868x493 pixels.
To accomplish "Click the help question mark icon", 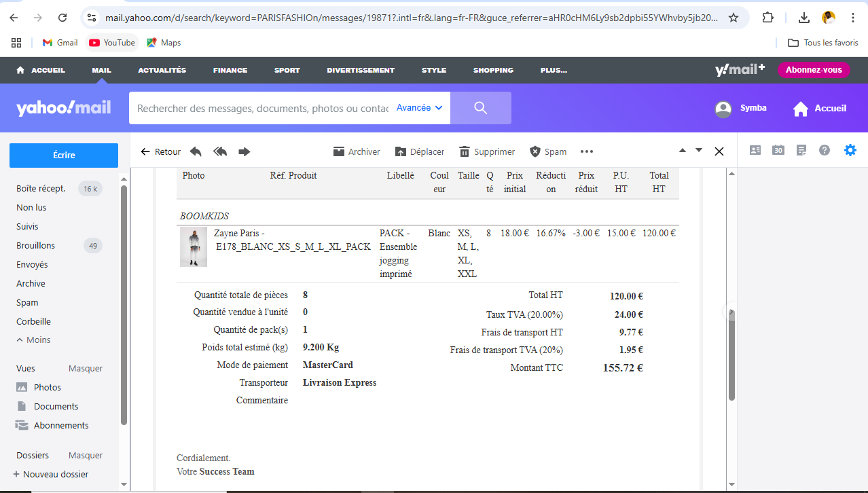I will pos(825,150).
